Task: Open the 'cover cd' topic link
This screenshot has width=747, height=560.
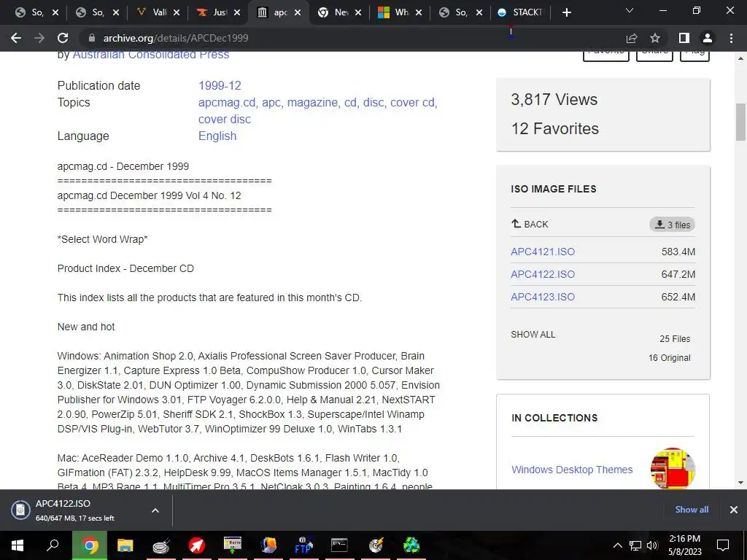Action: (x=412, y=102)
